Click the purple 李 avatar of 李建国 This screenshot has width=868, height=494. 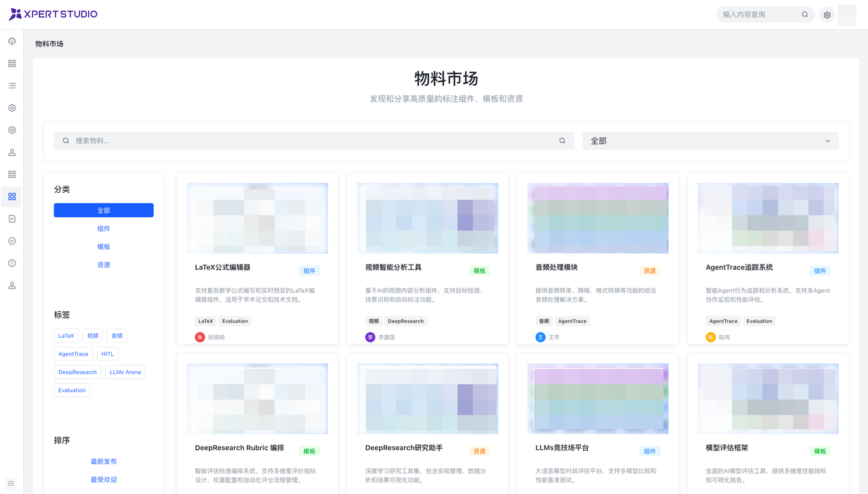click(x=370, y=337)
